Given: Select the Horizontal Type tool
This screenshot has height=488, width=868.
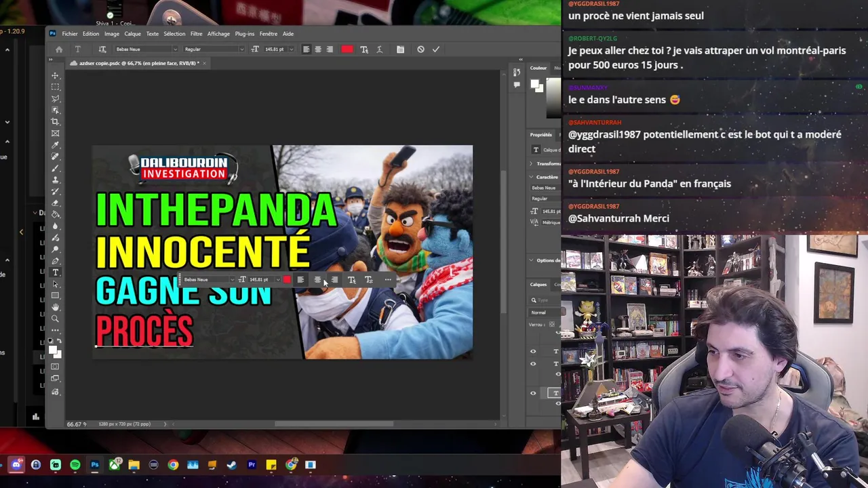Looking at the screenshot, I should [56, 272].
